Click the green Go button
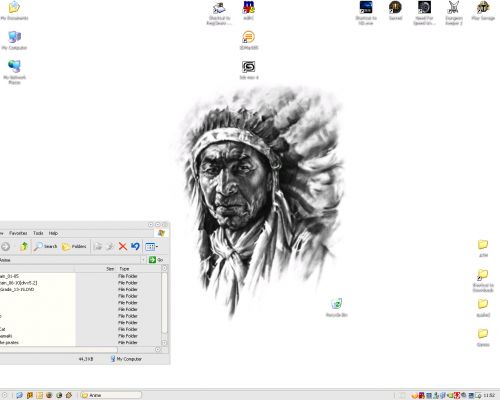Image resolution: width=500 pixels, height=400 pixels. click(156, 260)
